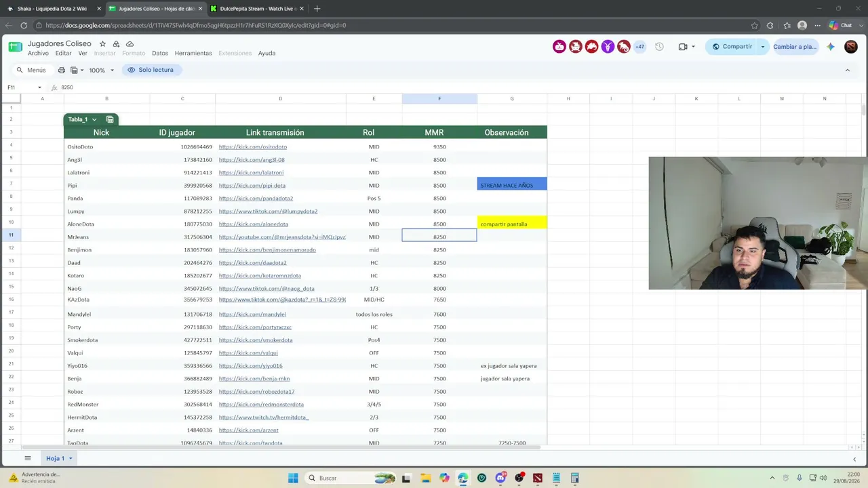The height and width of the screenshot is (488, 868).
Task: Open the Ayuda menu
Action: click(267, 54)
